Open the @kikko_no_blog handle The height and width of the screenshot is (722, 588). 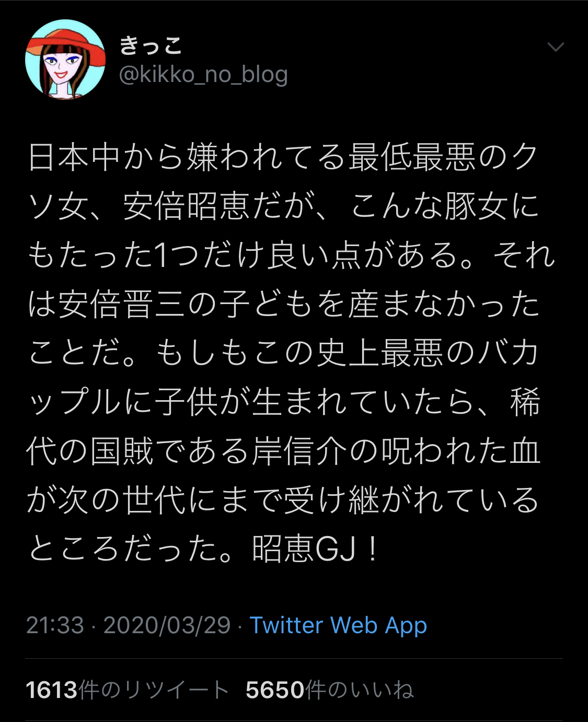(x=203, y=75)
